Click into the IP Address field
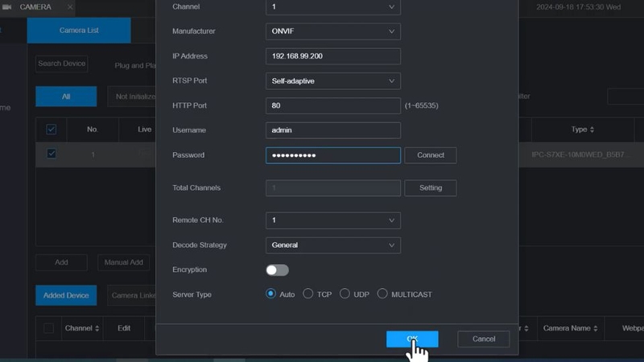The image size is (644, 362). pos(333,56)
